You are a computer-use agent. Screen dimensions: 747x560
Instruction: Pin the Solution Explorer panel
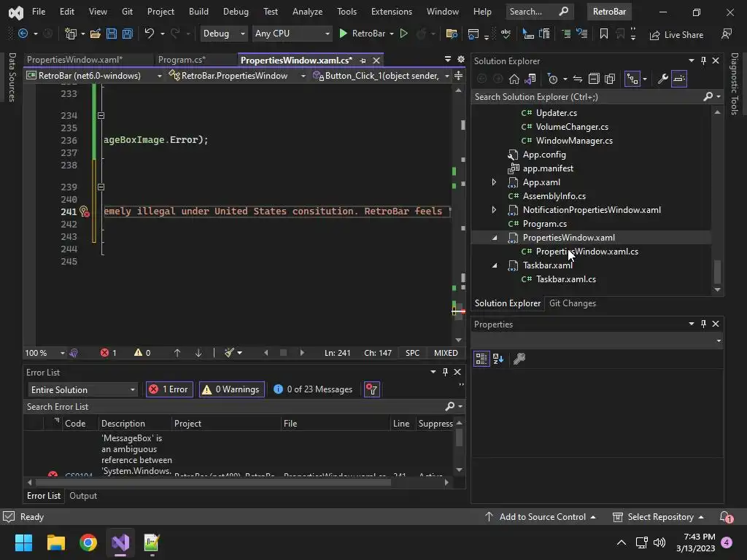pos(703,61)
